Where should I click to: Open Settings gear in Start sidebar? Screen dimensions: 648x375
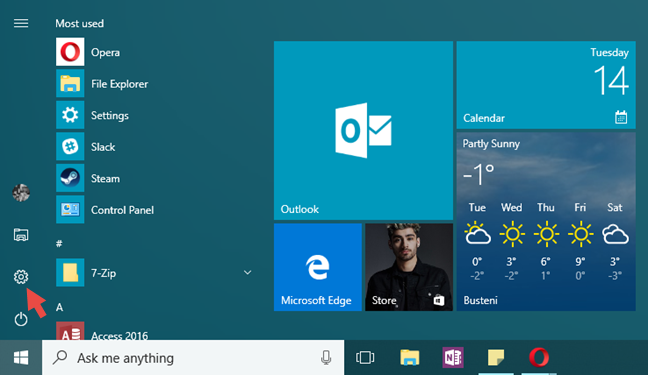click(21, 277)
